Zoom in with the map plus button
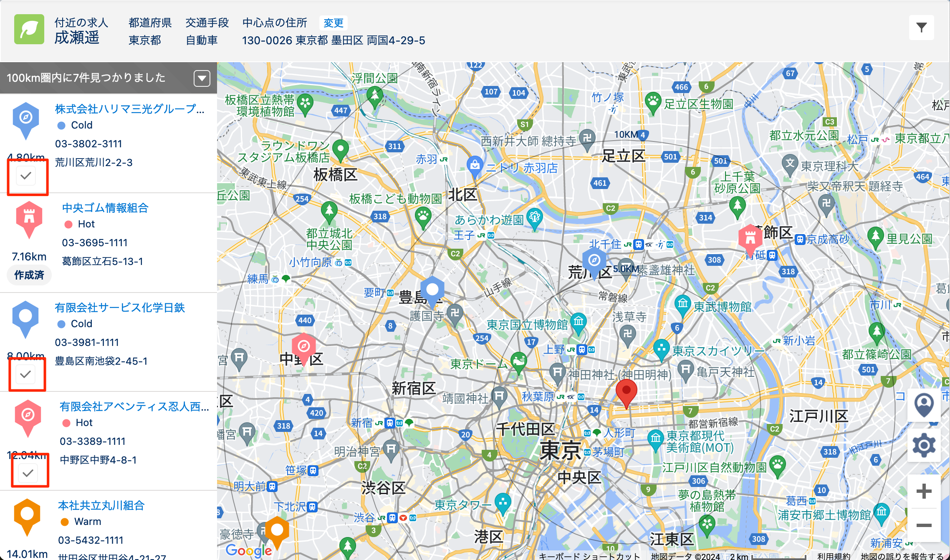This screenshot has width=950, height=560. (x=924, y=491)
